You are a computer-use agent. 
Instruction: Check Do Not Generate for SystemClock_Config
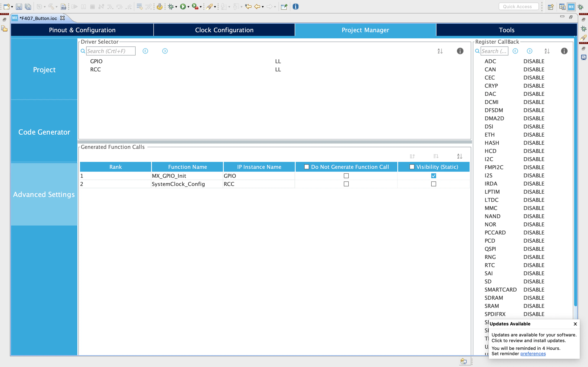pyautogui.click(x=346, y=184)
